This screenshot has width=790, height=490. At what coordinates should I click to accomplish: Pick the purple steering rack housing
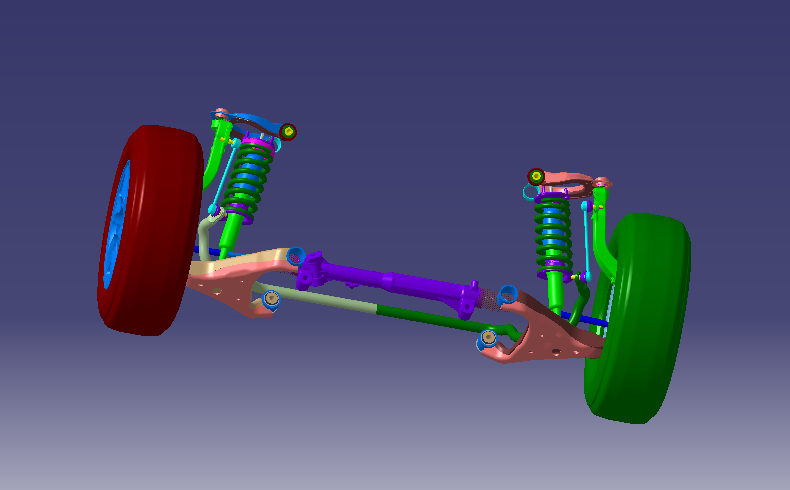pos(388,282)
